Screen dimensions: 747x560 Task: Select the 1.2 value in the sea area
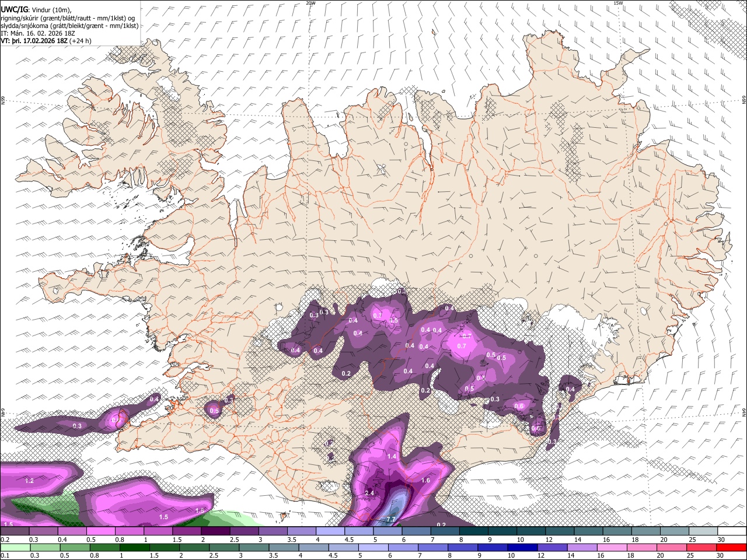[30, 481]
